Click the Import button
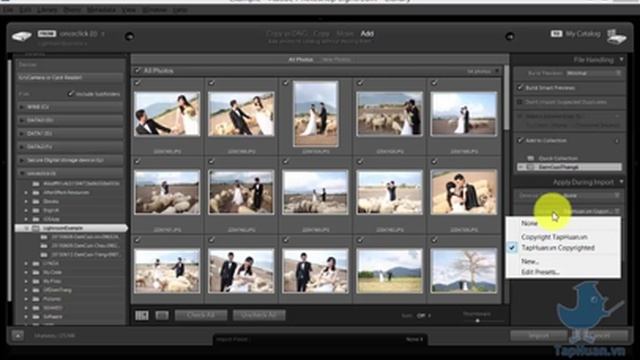This screenshot has width=640, height=360. tap(538, 336)
